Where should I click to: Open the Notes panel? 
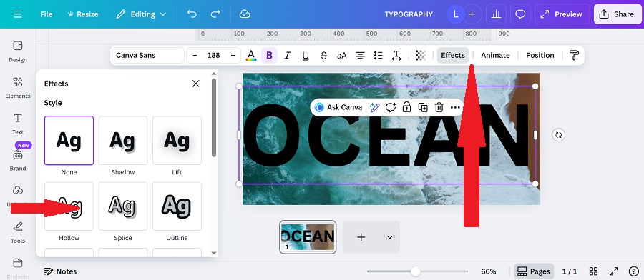tap(60, 271)
